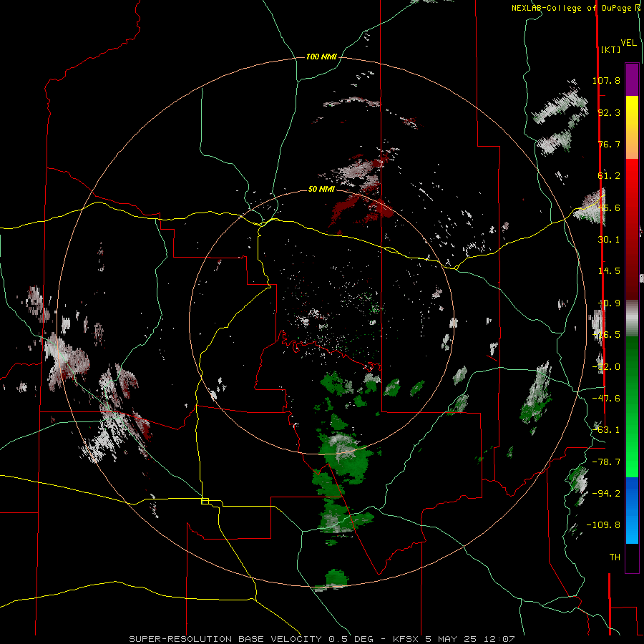Viewport: 644px width, 644px height.
Task: Select the 92.3 scale value
Action: (609, 112)
